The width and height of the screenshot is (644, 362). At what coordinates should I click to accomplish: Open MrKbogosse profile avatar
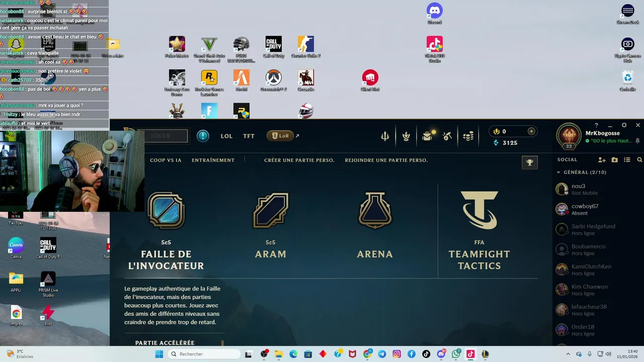point(569,136)
